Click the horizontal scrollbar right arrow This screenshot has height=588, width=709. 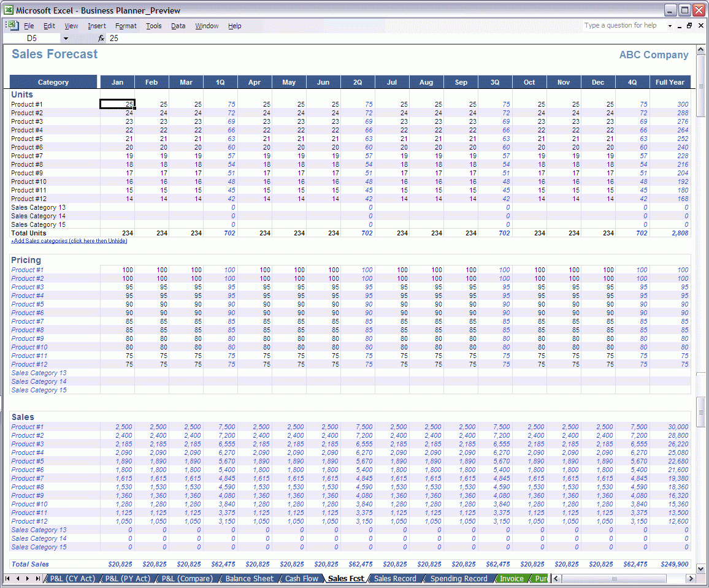(691, 578)
